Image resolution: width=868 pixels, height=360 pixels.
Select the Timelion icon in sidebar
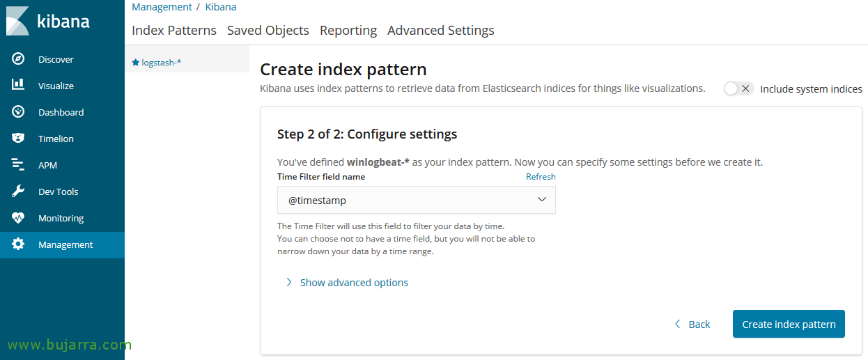point(18,139)
